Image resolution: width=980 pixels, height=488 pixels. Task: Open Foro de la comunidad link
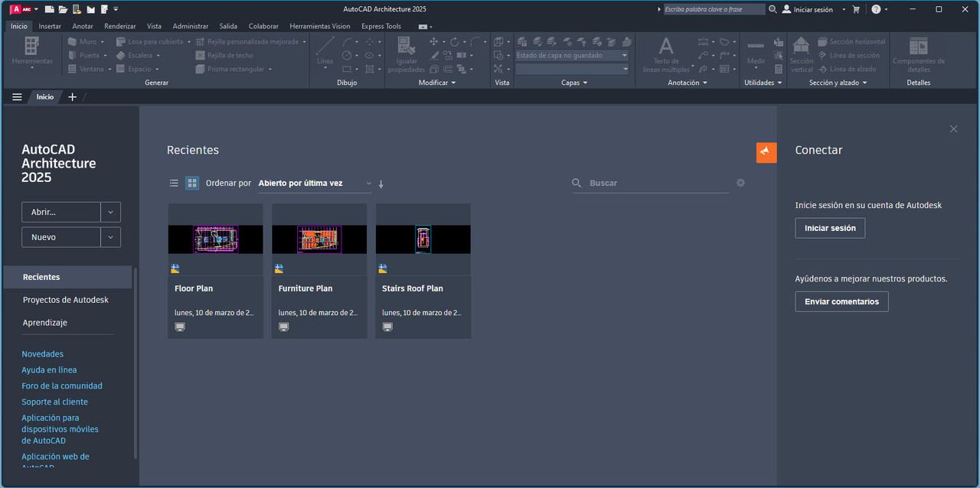coord(62,386)
